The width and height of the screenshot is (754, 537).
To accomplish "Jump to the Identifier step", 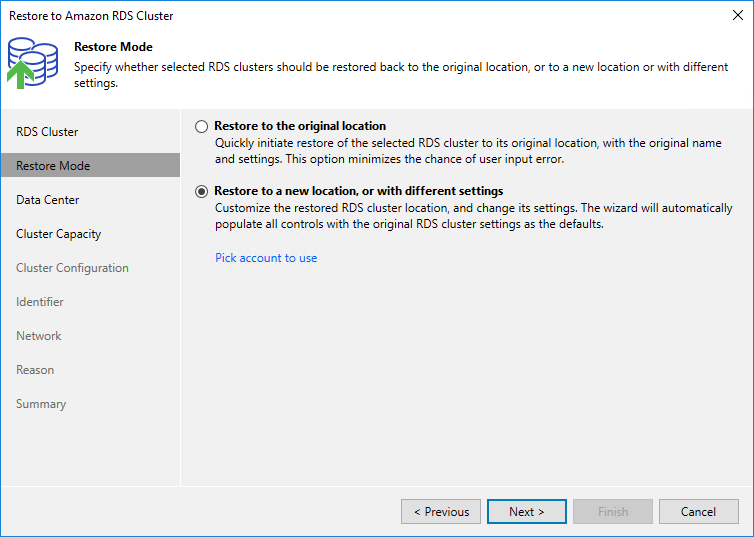I will point(40,302).
